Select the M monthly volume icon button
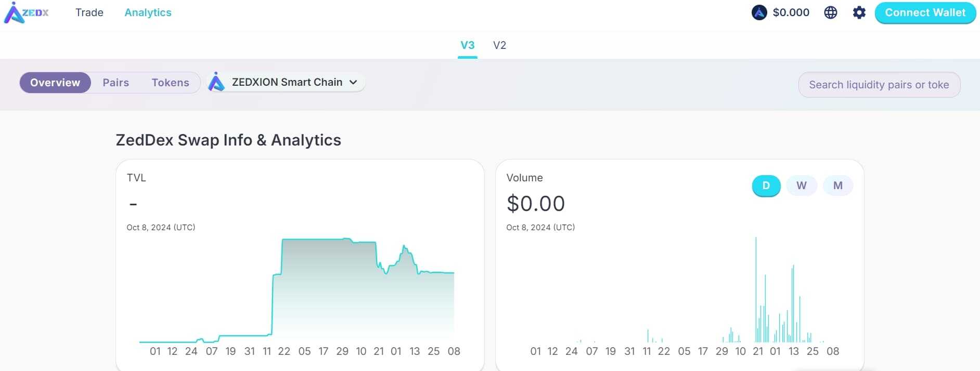Image resolution: width=980 pixels, height=371 pixels. pyautogui.click(x=837, y=185)
